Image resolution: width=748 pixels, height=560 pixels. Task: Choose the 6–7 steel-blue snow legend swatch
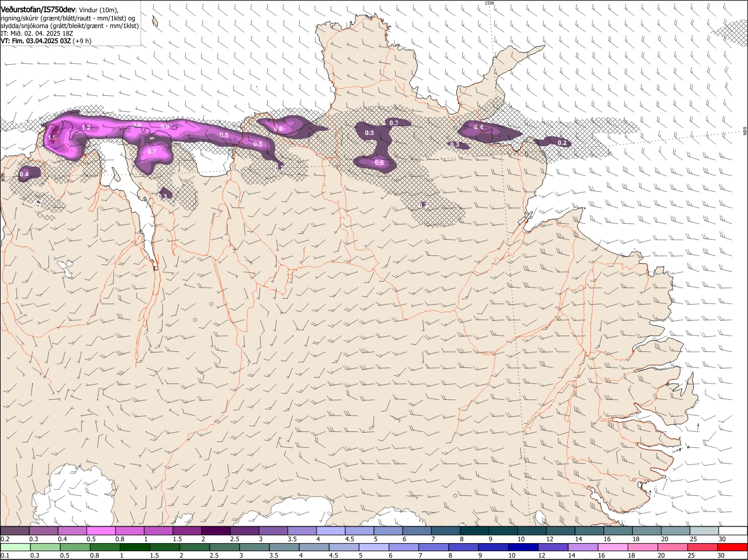coord(417,530)
